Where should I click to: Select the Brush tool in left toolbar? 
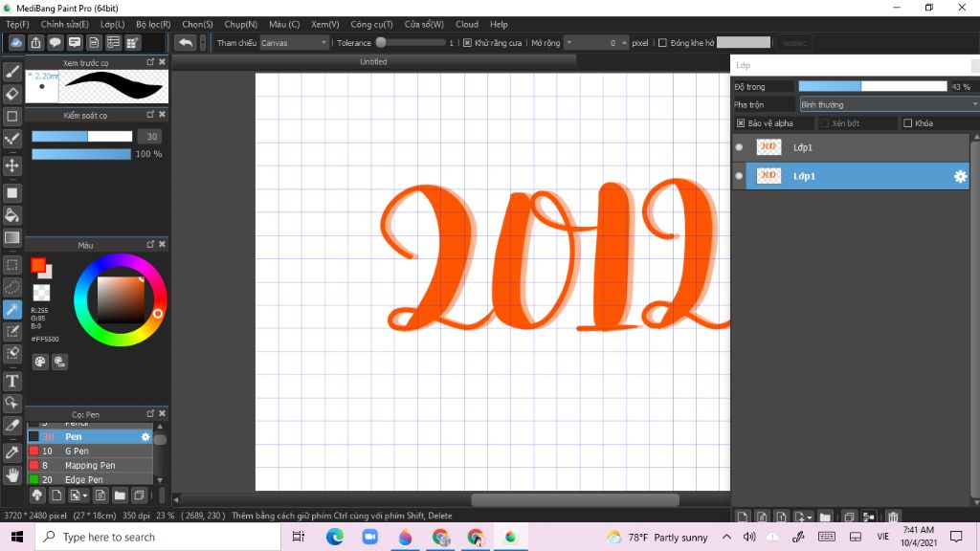pos(11,71)
